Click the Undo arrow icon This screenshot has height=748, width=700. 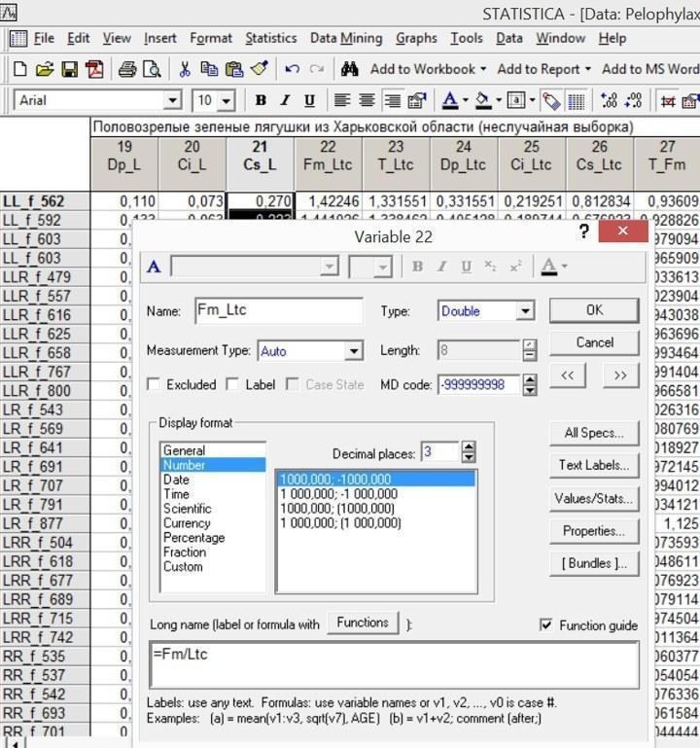click(x=292, y=70)
